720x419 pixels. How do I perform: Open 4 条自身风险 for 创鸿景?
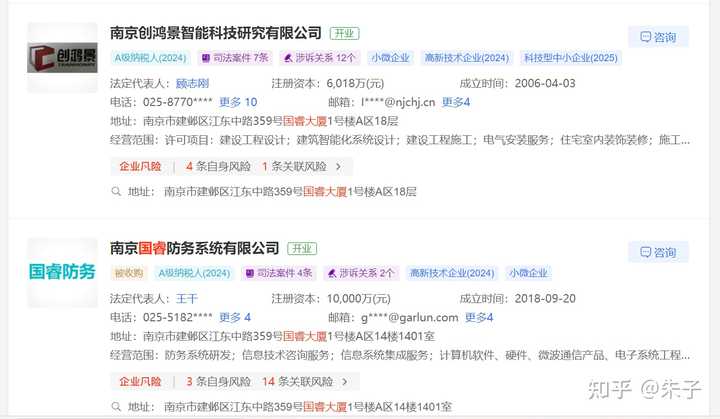tap(218, 166)
